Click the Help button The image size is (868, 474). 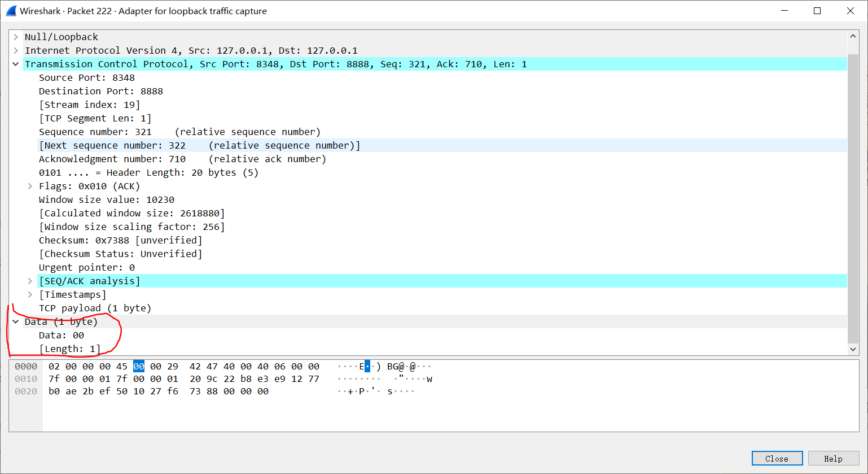tap(834, 458)
